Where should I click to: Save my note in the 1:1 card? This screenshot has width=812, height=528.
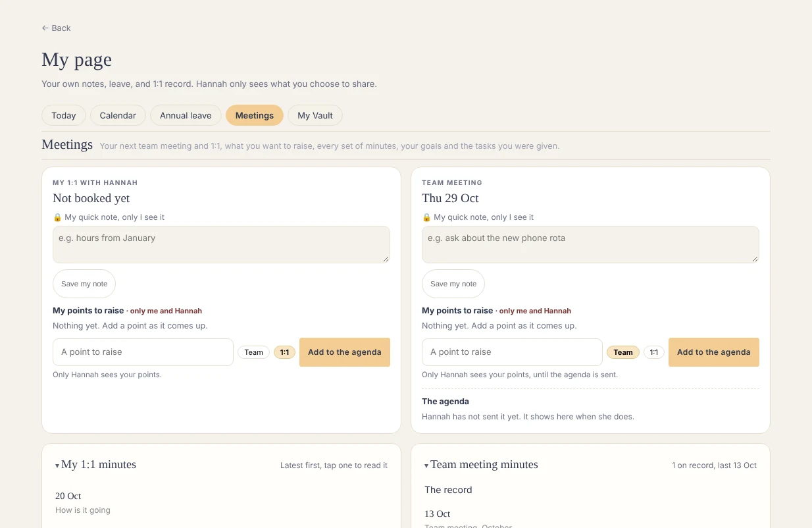pos(84,284)
